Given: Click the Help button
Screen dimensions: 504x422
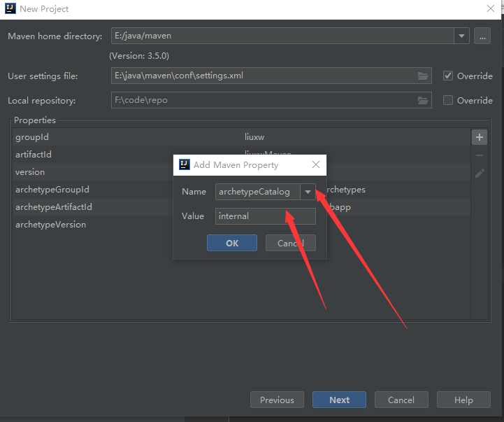Looking at the screenshot, I should pyautogui.click(x=463, y=400).
